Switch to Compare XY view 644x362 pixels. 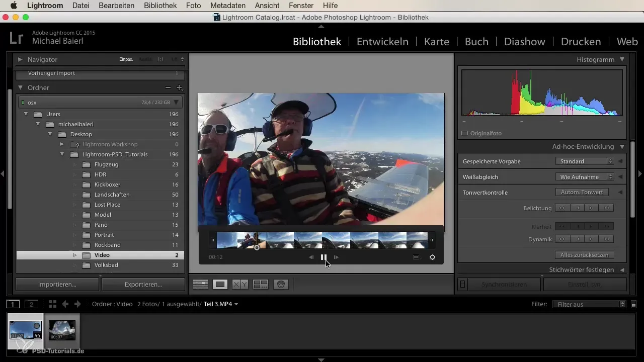240,285
